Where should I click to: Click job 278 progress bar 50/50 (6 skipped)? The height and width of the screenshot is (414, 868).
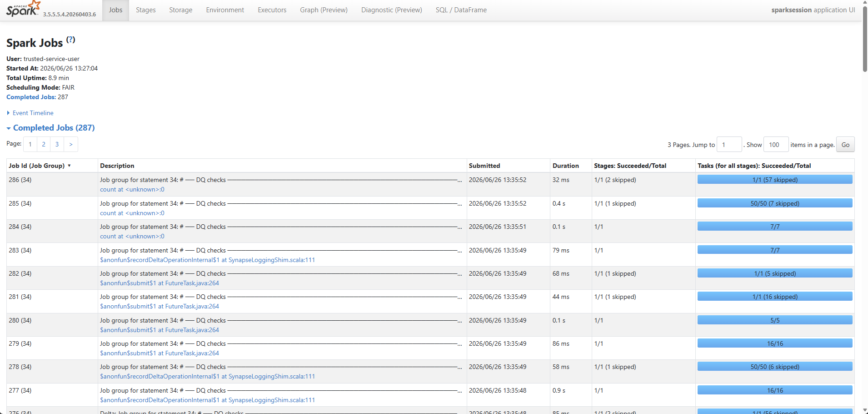(775, 367)
